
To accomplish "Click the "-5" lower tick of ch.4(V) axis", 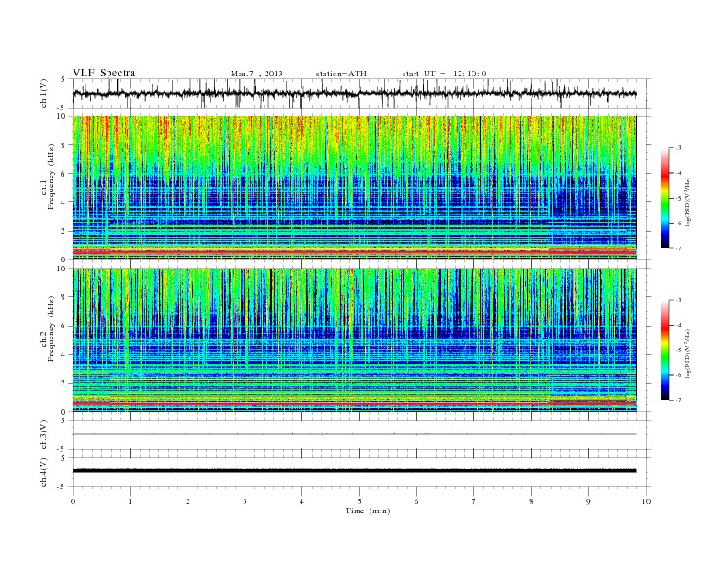I will pyautogui.click(x=63, y=487).
